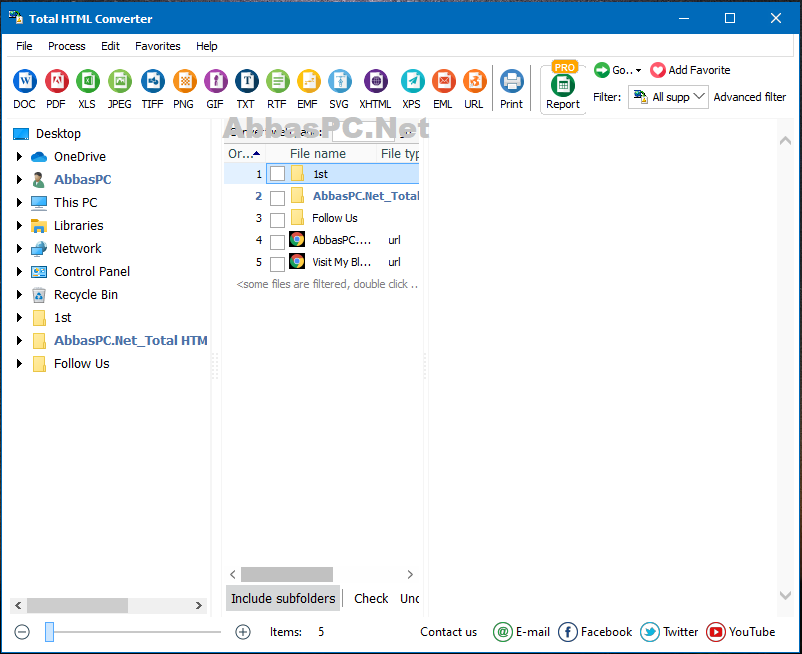Open the Favorites menu
Viewport: 802px width, 654px height.
[x=158, y=46]
